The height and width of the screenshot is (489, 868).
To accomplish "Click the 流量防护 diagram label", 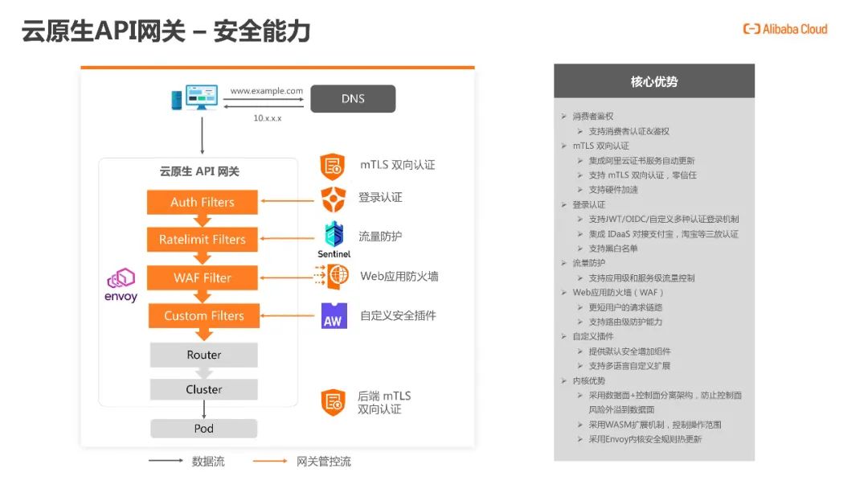I will pyautogui.click(x=380, y=236).
